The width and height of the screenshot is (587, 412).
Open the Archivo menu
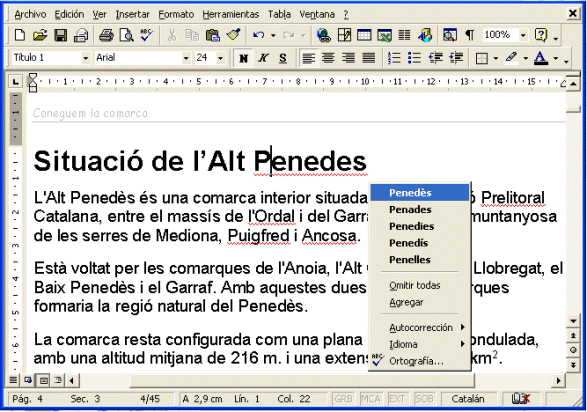[30, 15]
